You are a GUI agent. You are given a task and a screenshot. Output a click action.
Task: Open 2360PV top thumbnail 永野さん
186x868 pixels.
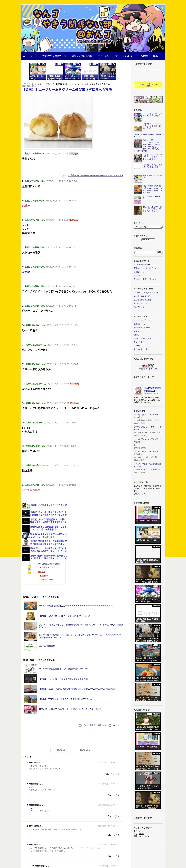click(x=90, y=71)
